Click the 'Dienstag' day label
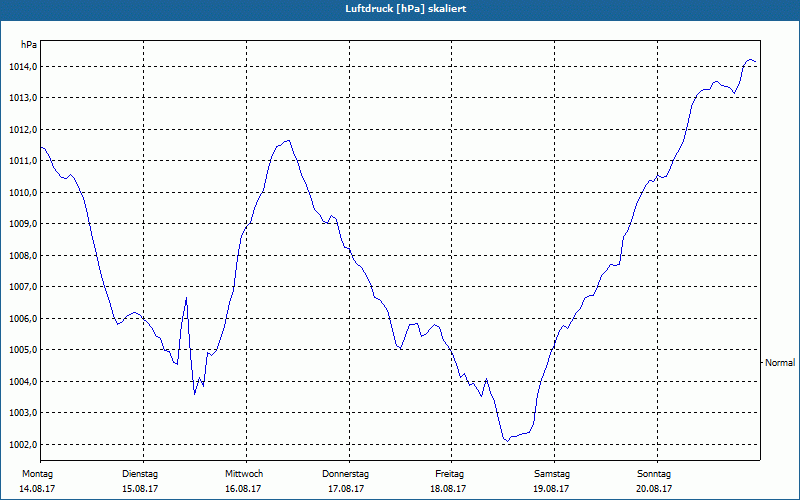The width and height of the screenshot is (800, 500). pyautogui.click(x=140, y=474)
